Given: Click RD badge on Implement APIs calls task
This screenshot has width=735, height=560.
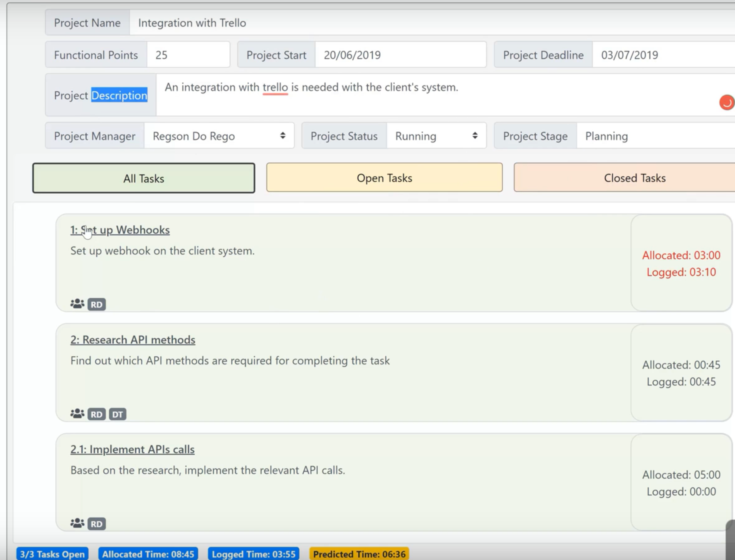Looking at the screenshot, I should [x=97, y=524].
